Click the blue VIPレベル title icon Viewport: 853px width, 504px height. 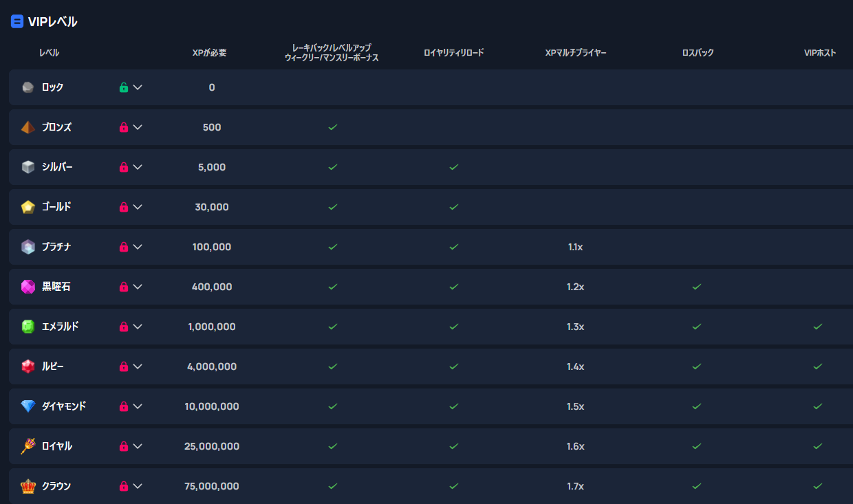pyautogui.click(x=17, y=22)
